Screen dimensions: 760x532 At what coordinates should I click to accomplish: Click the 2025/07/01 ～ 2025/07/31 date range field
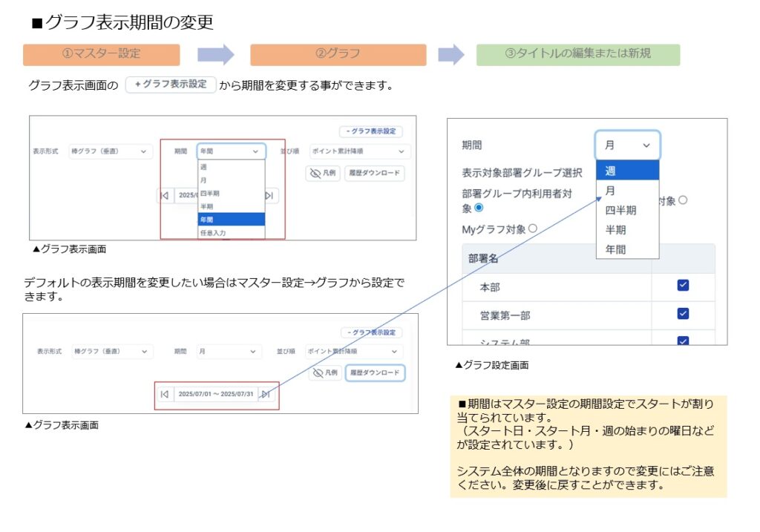pos(215,394)
